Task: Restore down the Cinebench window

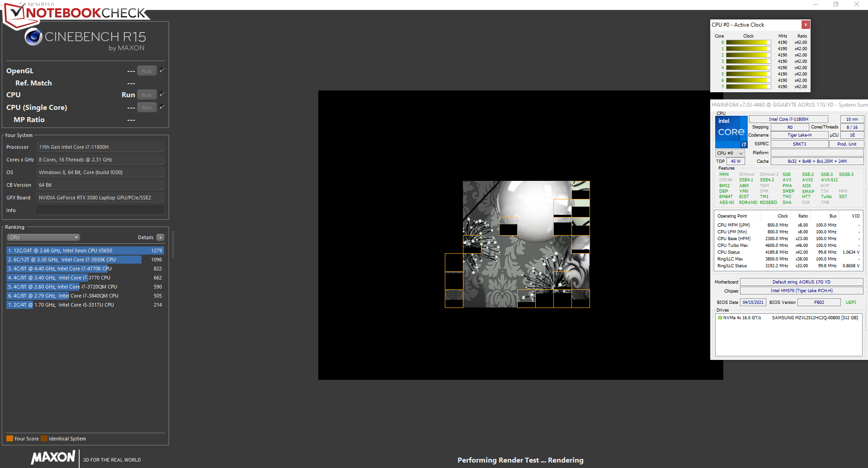Action: pyautogui.click(x=836, y=5)
